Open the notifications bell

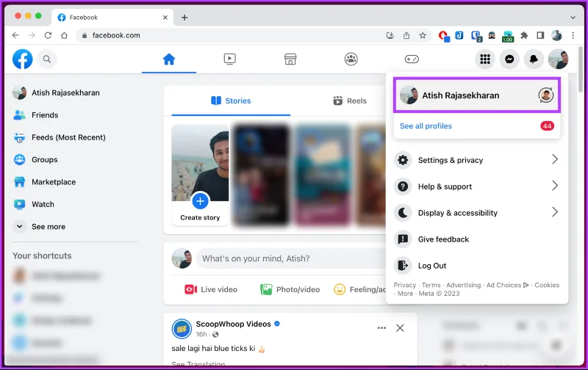[x=534, y=59]
